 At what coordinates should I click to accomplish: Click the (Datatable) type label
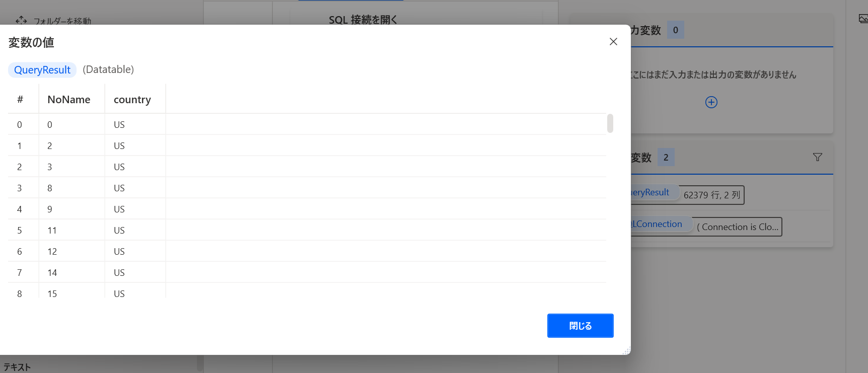[x=108, y=69]
